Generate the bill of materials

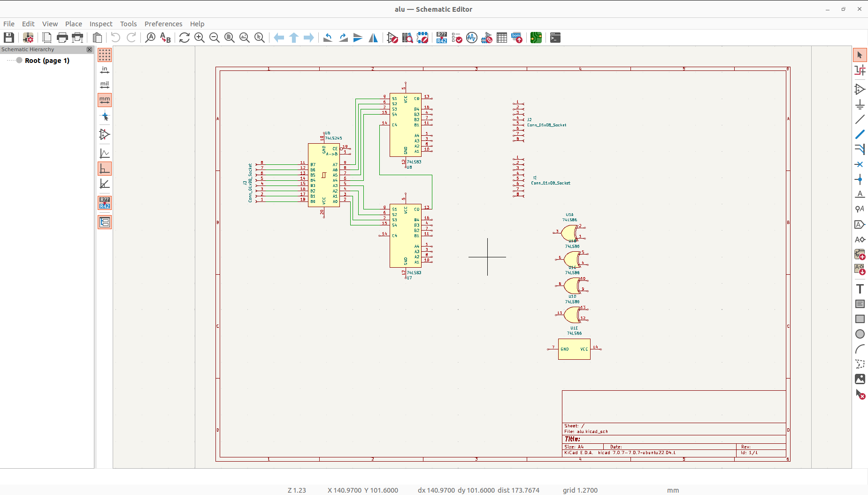coord(517,38)
